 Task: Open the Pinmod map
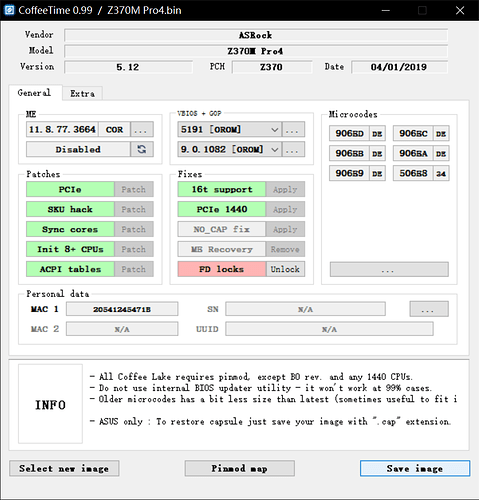click(240, 468)
